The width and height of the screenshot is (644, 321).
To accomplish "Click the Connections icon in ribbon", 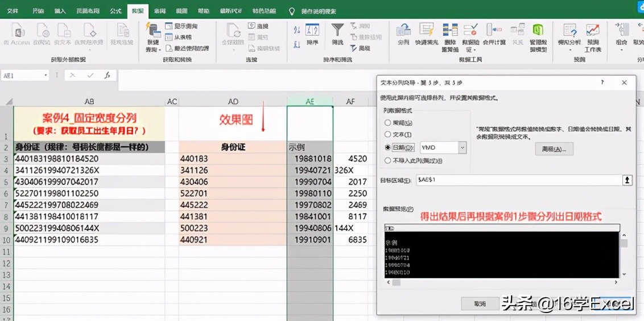I will click(x=252, y=26).
